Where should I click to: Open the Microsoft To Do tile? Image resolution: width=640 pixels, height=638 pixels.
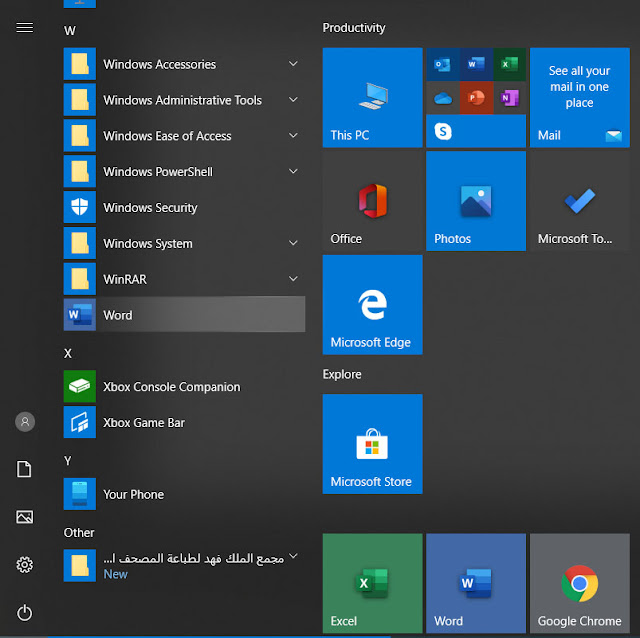(580, 201)
